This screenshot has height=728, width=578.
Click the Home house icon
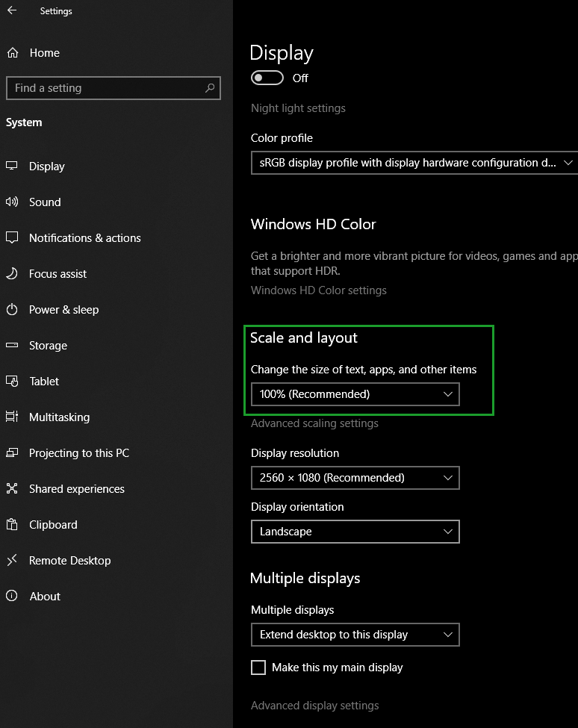[13, 53]
